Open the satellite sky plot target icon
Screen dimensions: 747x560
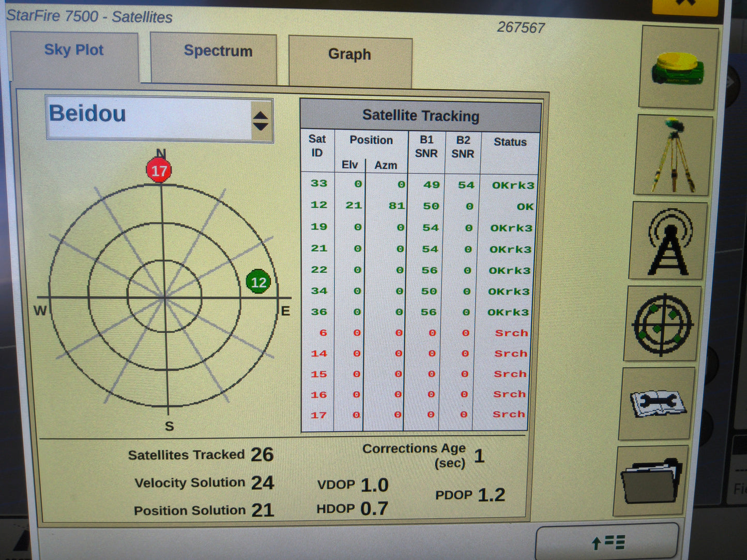coord(663,324)
